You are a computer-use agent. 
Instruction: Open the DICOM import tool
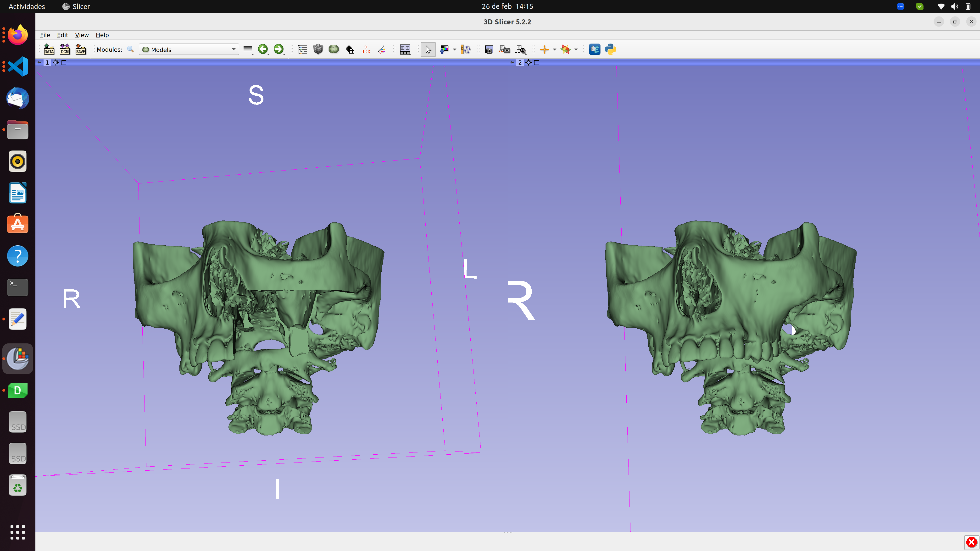pyautogui.click(x=64, y=50)
